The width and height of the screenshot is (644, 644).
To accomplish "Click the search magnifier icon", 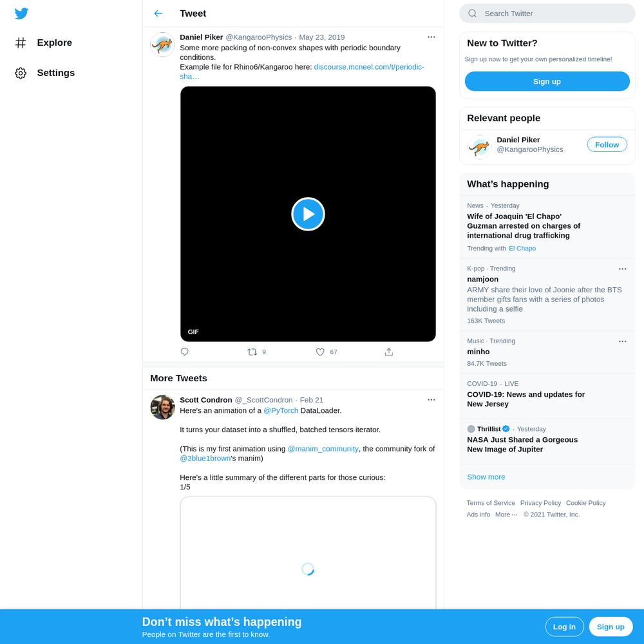I will click(472, 14).
